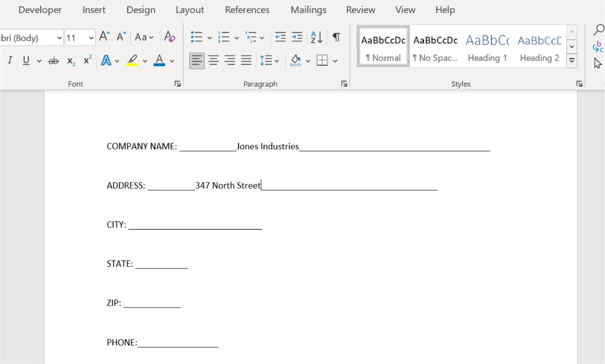Click the Increase Indent icon
The height and width of the screenshot is (364, 605).
point(296,37)
